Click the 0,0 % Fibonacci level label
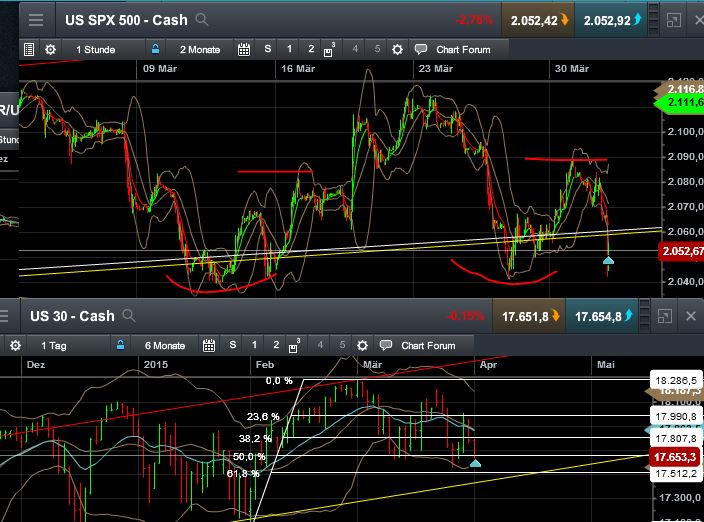 279,381
